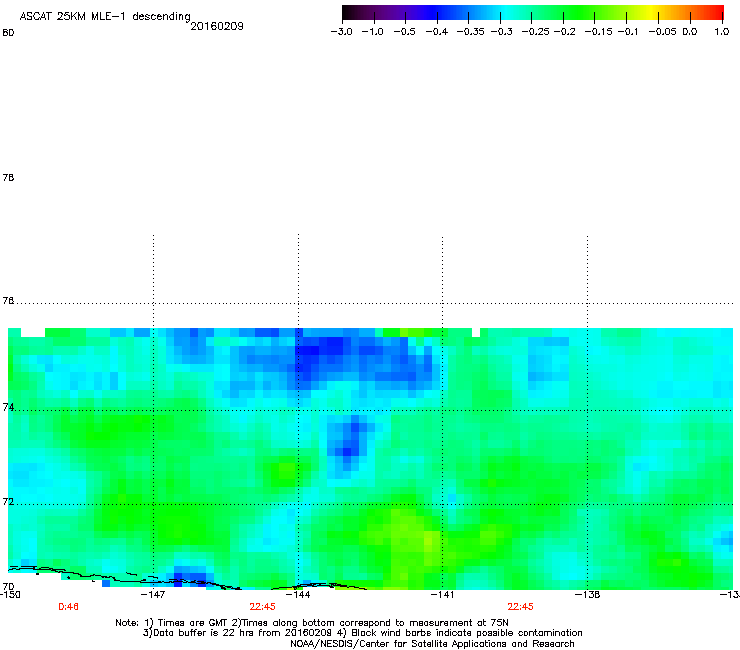Click the longitude axis label -147

153,594
